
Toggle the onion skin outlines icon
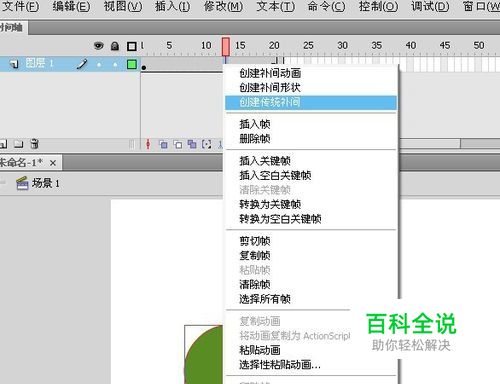click(178, 144)
